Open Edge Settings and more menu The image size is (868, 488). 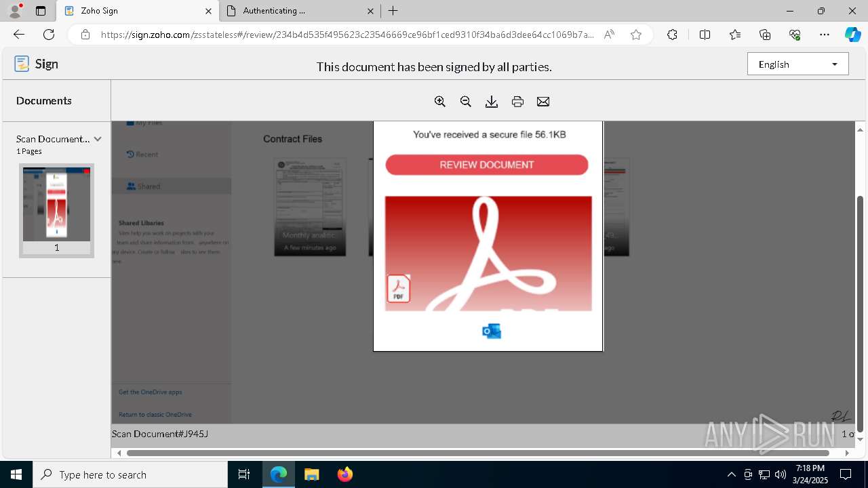pos(825,35)
